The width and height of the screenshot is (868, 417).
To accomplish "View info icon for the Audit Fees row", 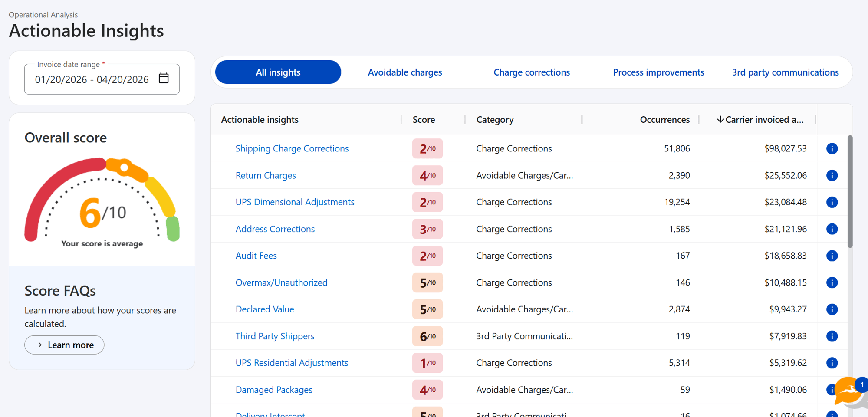I will coord(832,256).
